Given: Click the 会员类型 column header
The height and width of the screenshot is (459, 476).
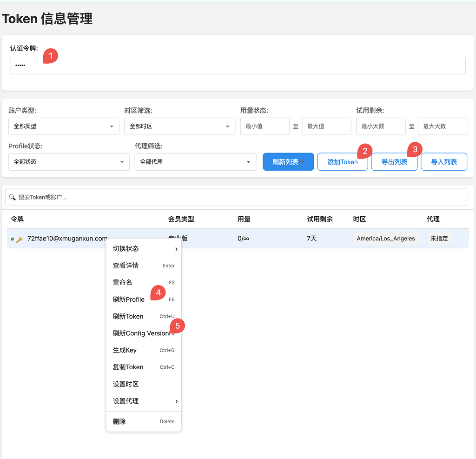Looking at the screenshot, I should point(181,219).
